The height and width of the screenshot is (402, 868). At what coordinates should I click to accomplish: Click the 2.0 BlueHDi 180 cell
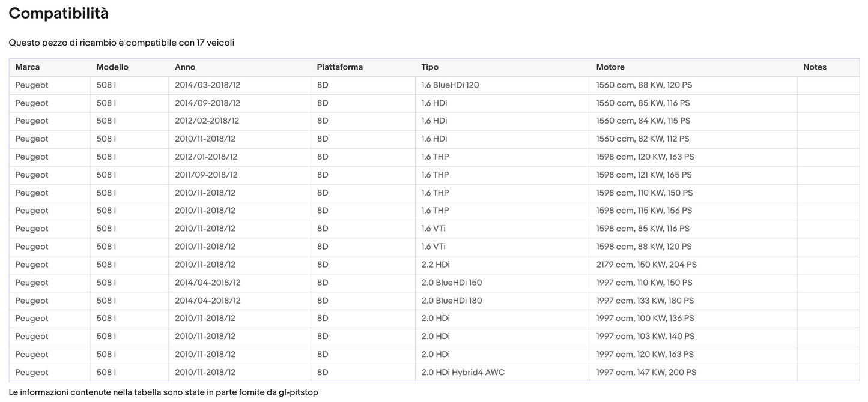coord(452,301)
